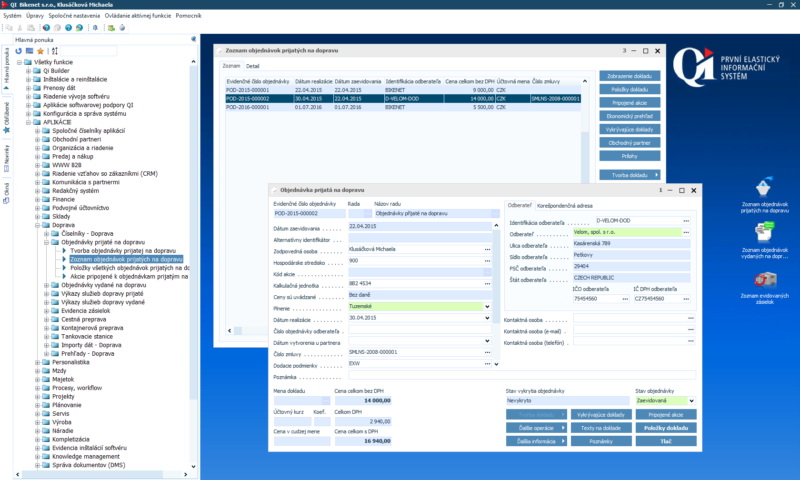Open the Pomocník menu
The image size is (800, 480).
tap(188, 16)
